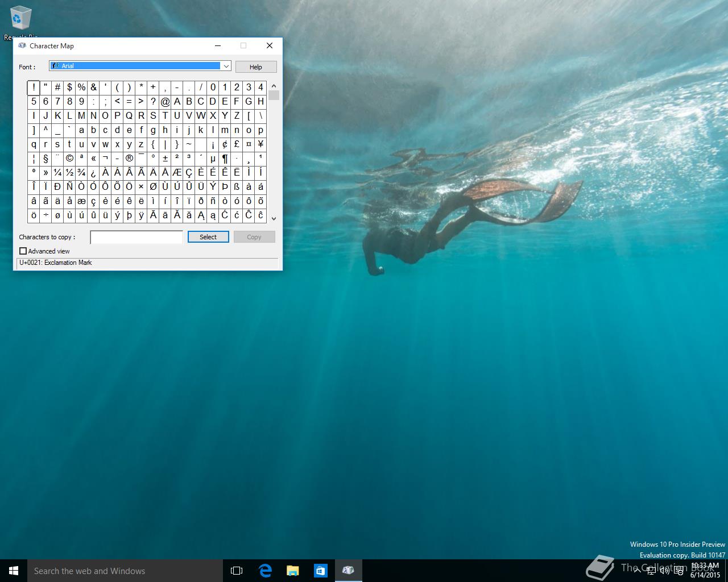Select the dollar sign $ cell
Viewport: 728px width, 582px height.
tap(69, 87)
